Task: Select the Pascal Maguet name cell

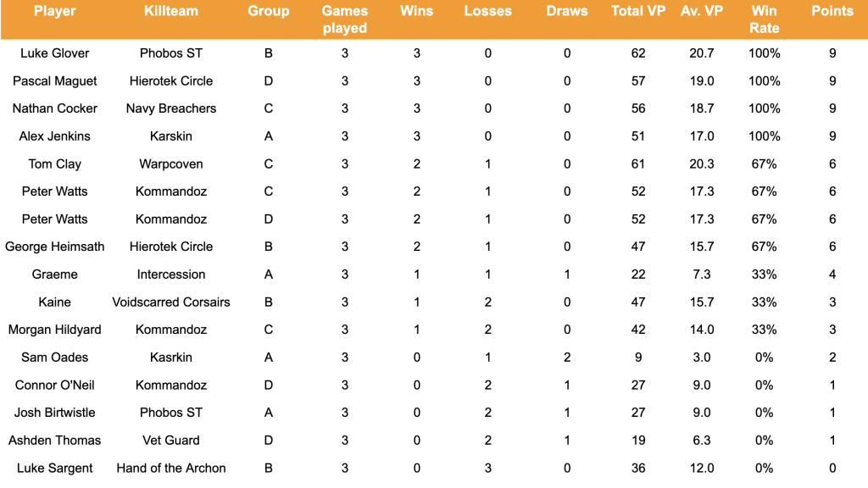Action: click(x=55, y=81)
